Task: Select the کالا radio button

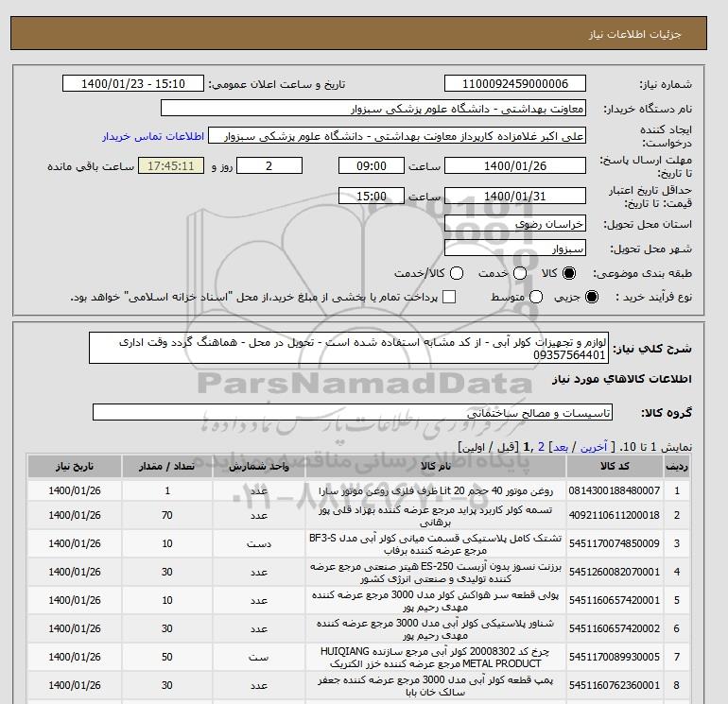Action: [569, 273]
